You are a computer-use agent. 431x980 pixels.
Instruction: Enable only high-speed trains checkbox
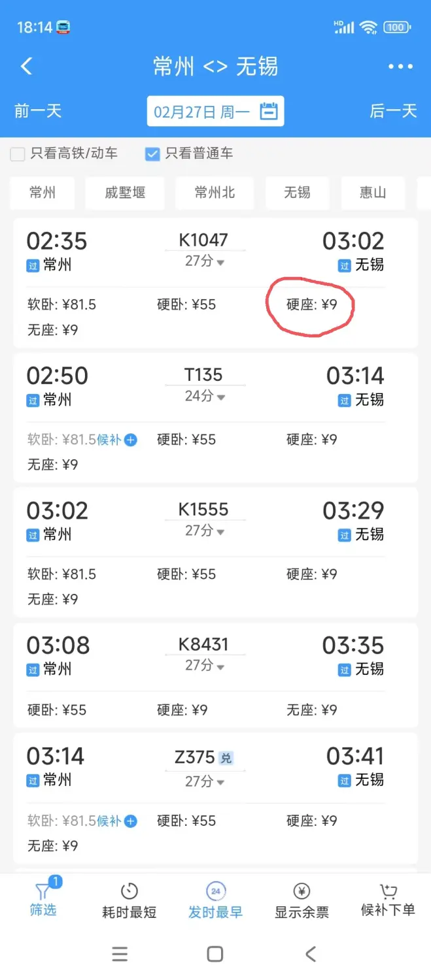(18, 154)
